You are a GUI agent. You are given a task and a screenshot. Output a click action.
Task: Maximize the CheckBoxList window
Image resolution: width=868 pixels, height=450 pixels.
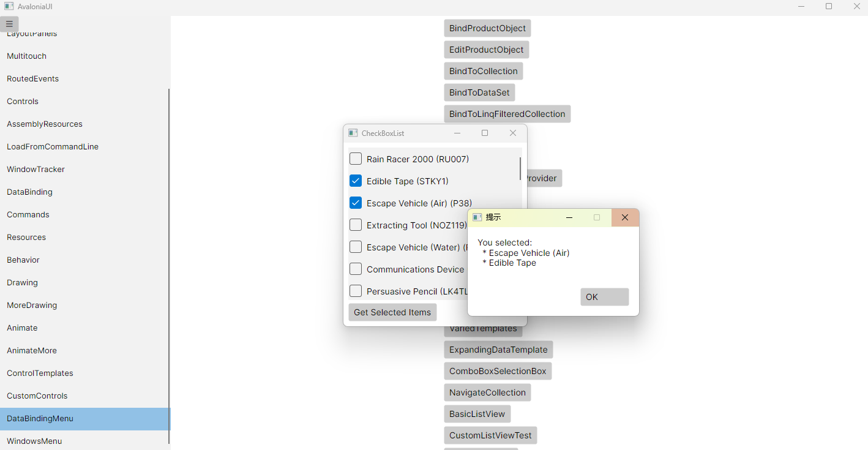pyautogui.click(x=485, y=133)
